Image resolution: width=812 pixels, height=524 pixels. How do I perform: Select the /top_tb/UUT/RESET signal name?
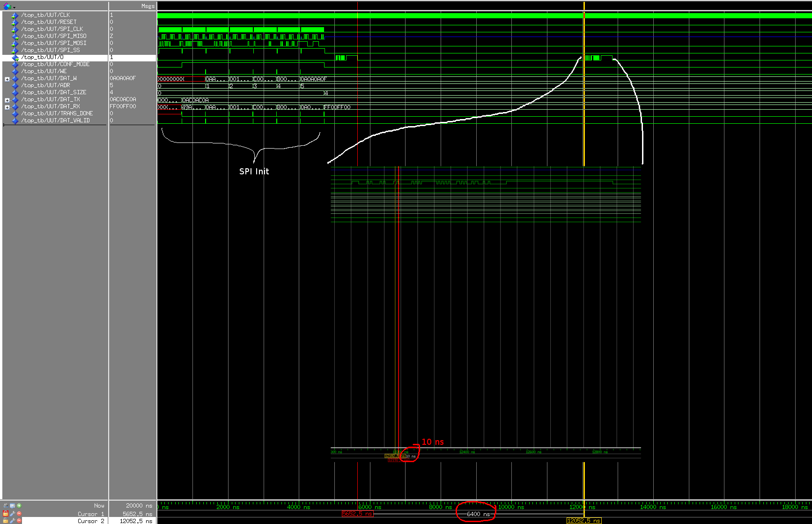tap(49, 22)
